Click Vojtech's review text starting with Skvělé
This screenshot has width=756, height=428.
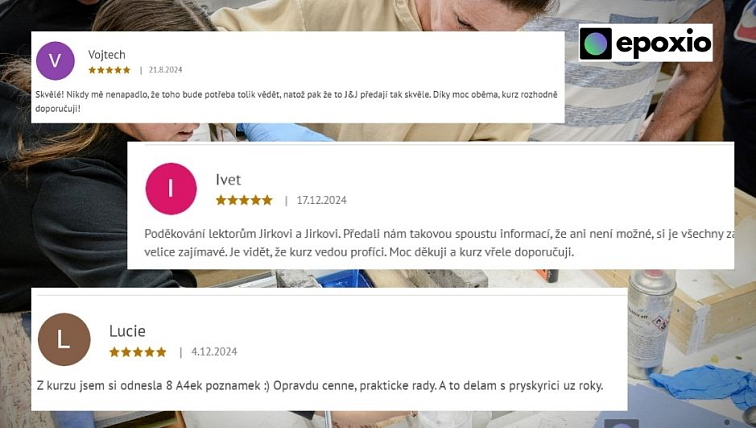coord(296,101)
